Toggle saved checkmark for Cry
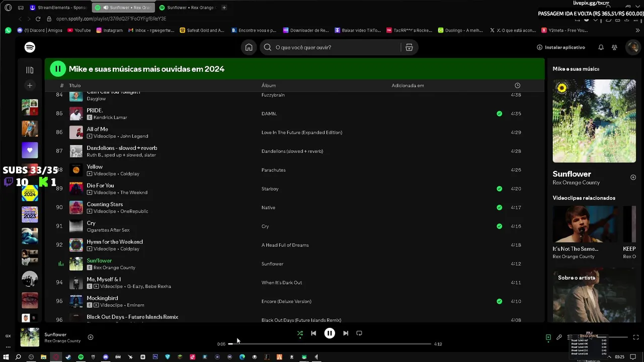 tap(499, 226)
